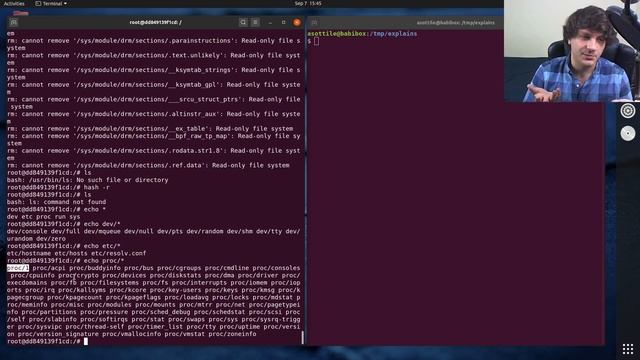Click the '__ex_table' rm error line
640x360 pixels.
[150, 128]
